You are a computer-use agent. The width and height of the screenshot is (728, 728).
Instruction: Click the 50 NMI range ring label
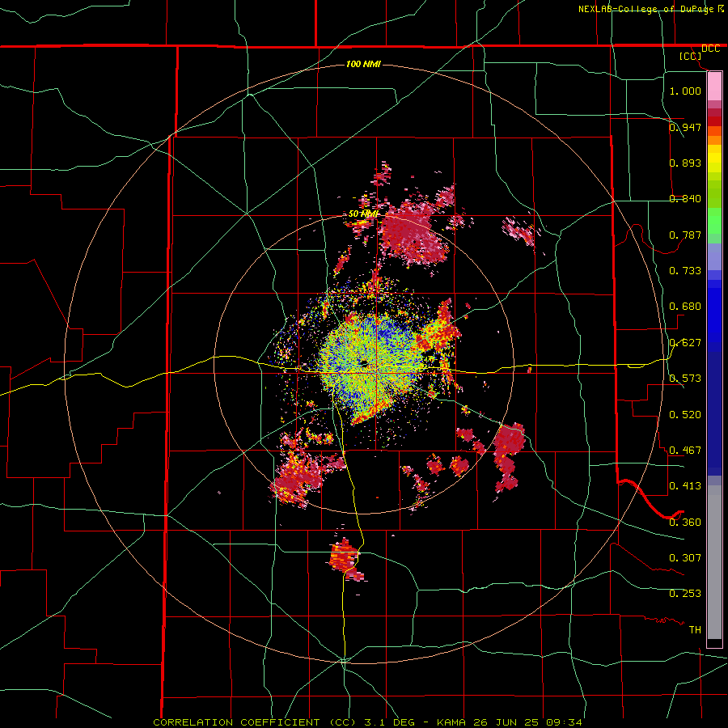363,214
